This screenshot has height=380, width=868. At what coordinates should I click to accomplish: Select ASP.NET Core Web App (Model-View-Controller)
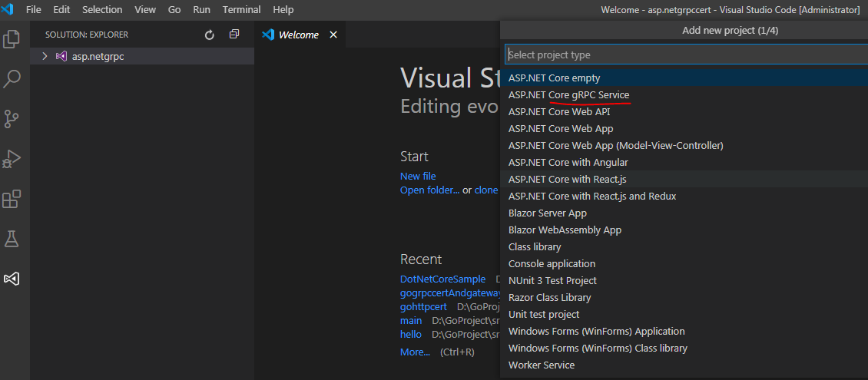(684, 145)
